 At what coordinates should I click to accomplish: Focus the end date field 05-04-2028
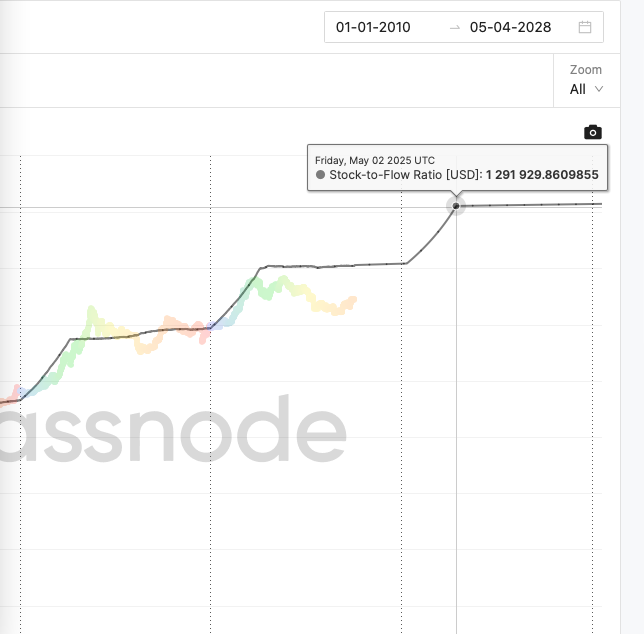click(x=510, y=27)
